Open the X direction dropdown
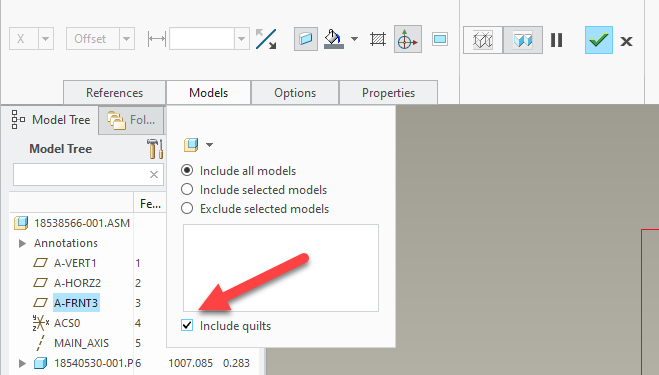The image size is (659, 375). tap(45, 39)
